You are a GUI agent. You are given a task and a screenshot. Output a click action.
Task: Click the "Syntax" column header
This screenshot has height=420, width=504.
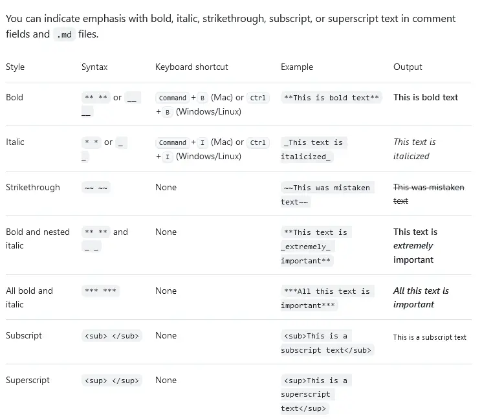click(x=94, y=67)
